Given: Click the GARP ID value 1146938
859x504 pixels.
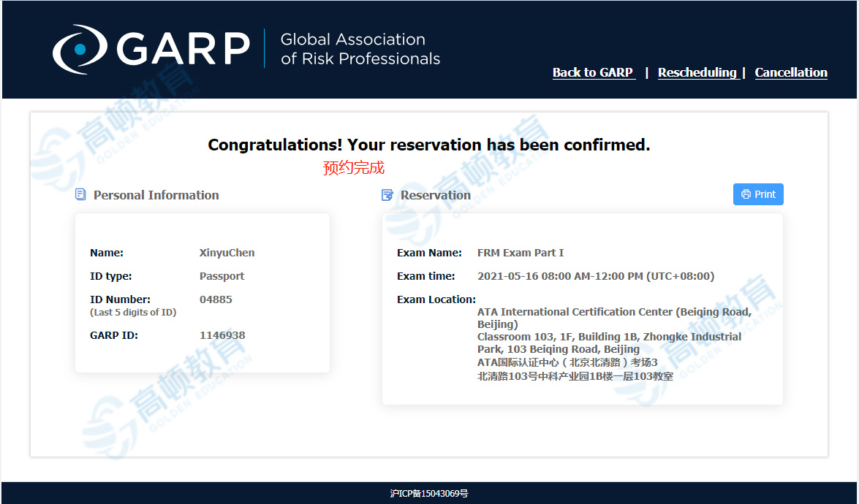Looking at the screenshot, I should tap(222, 335).
